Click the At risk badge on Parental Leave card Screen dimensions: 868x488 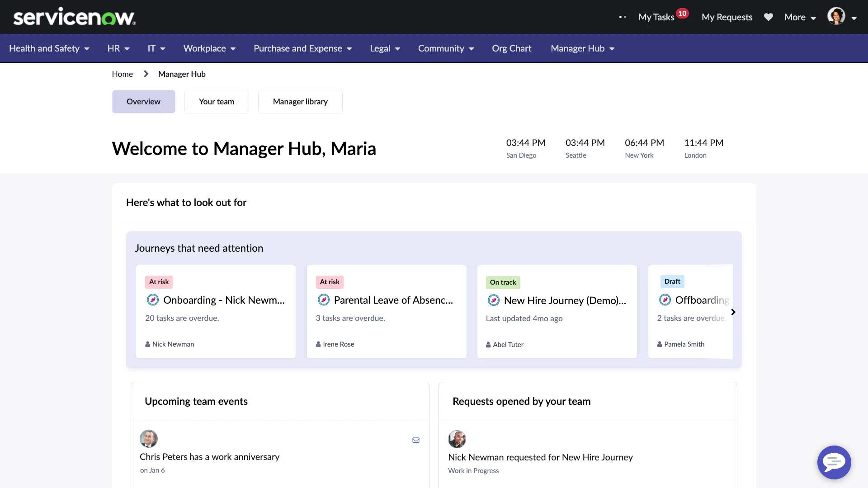point(329,282)
